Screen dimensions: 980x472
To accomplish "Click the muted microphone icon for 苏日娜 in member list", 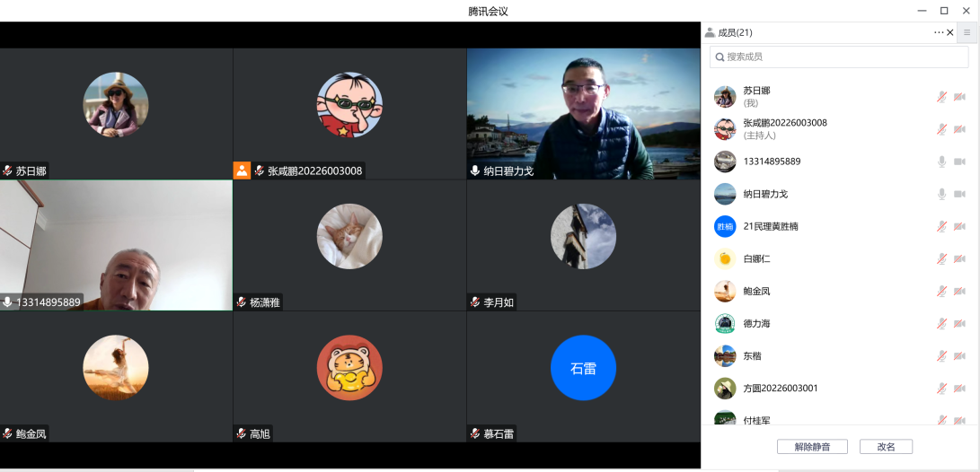I will (941, 97).
